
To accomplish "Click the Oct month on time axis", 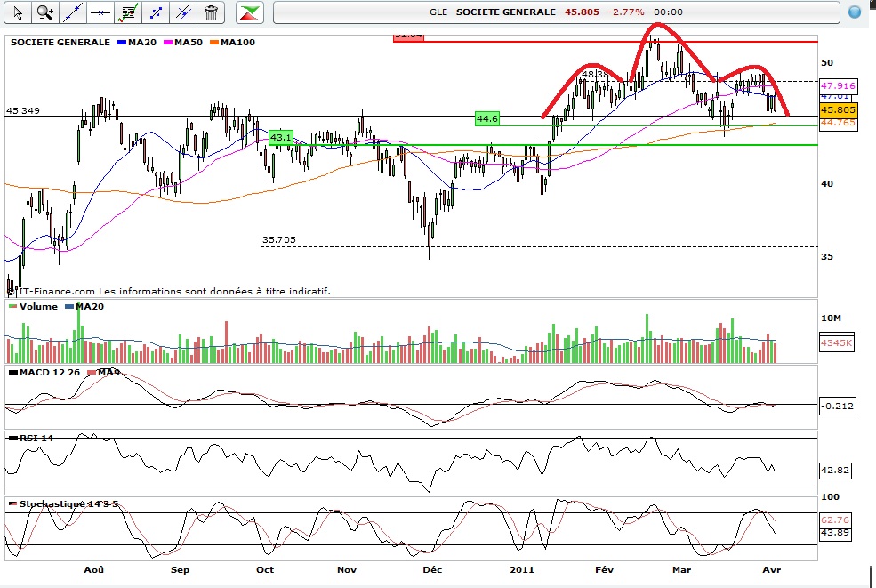I will 265,569.
